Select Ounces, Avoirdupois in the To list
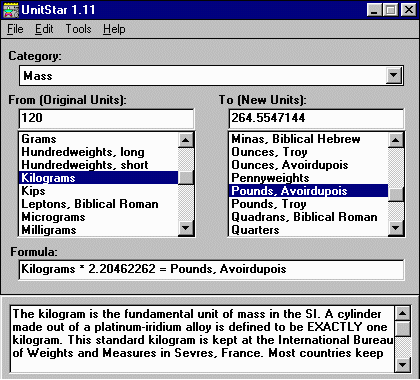Screen dimensions: 420x380 coord(309,165)
